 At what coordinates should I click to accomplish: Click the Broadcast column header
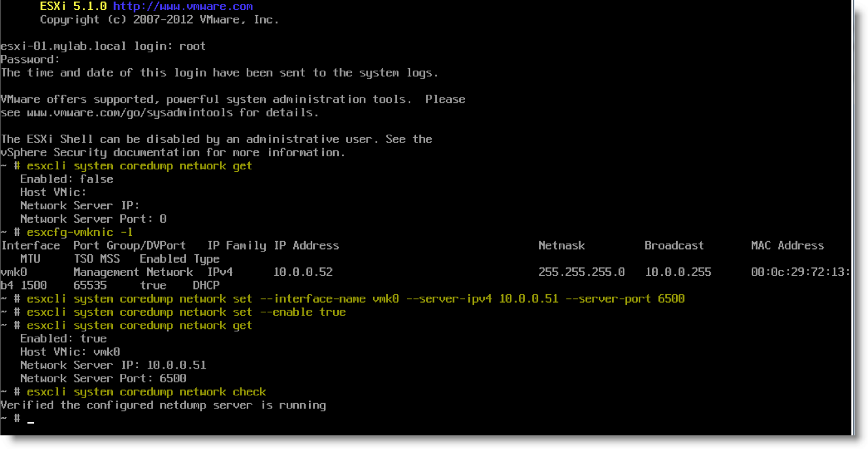pos(674,246)
